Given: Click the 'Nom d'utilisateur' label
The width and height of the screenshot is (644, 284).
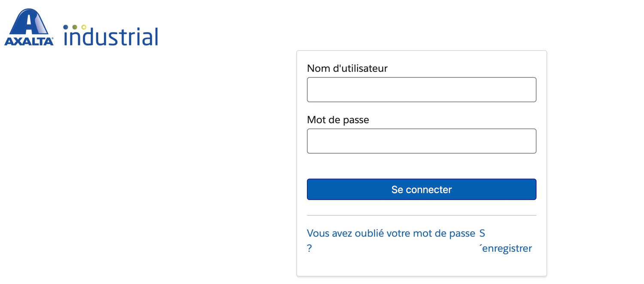Looking at the screenshot, I should pyautogui.click(x=347, y=68).
